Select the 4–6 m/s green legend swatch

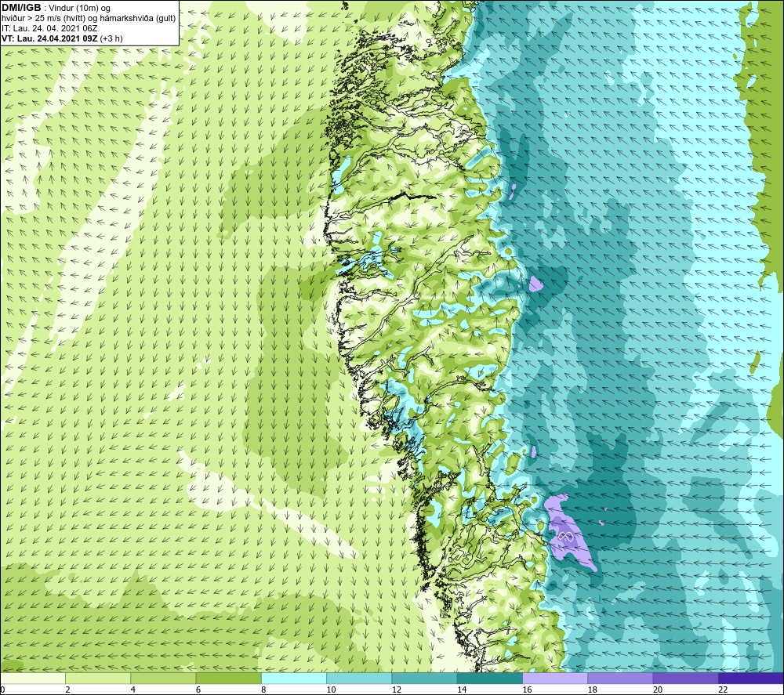163,679
